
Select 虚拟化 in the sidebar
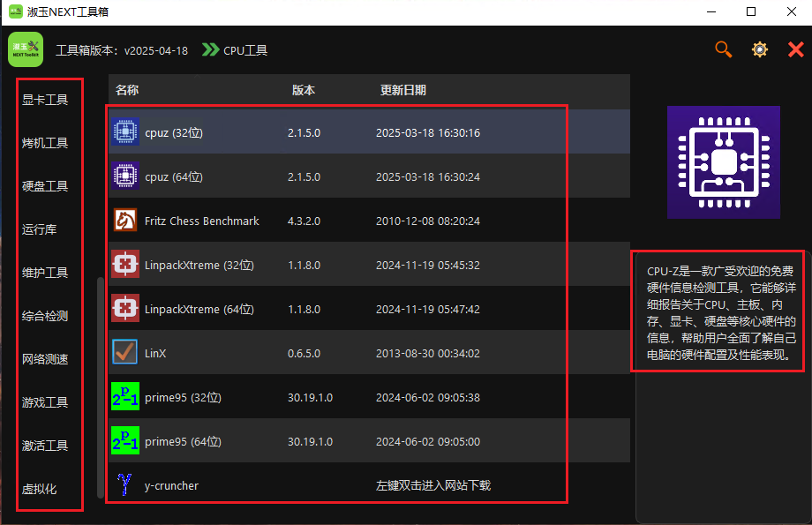pyautogui.click(x=40, y=489)
